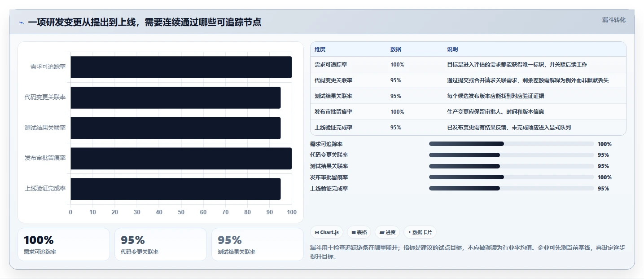The image size is (644, 279).
Task: Click the 100% value beside 发布审批留痕率 progress
Action: tap(605, 177)
